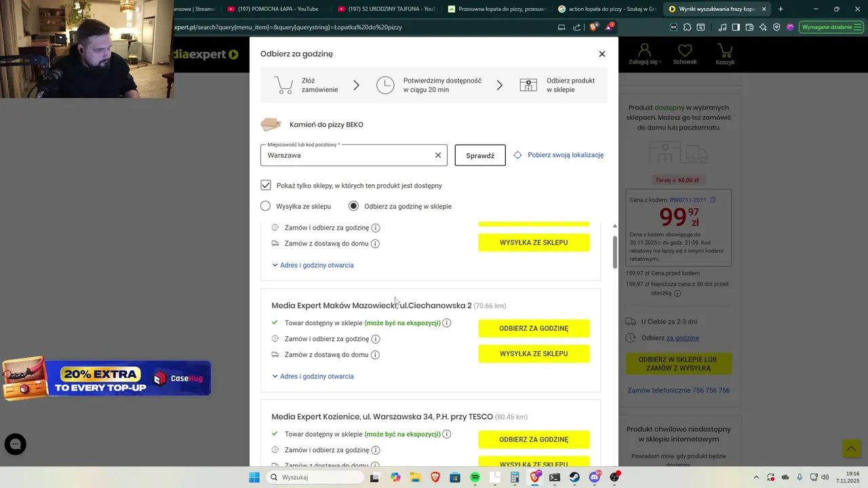Viewport: 868px width, 488px height.
Task: Switch to 52 URODZINY TAJFUNA YouTube tab
Action: (387, 9)
